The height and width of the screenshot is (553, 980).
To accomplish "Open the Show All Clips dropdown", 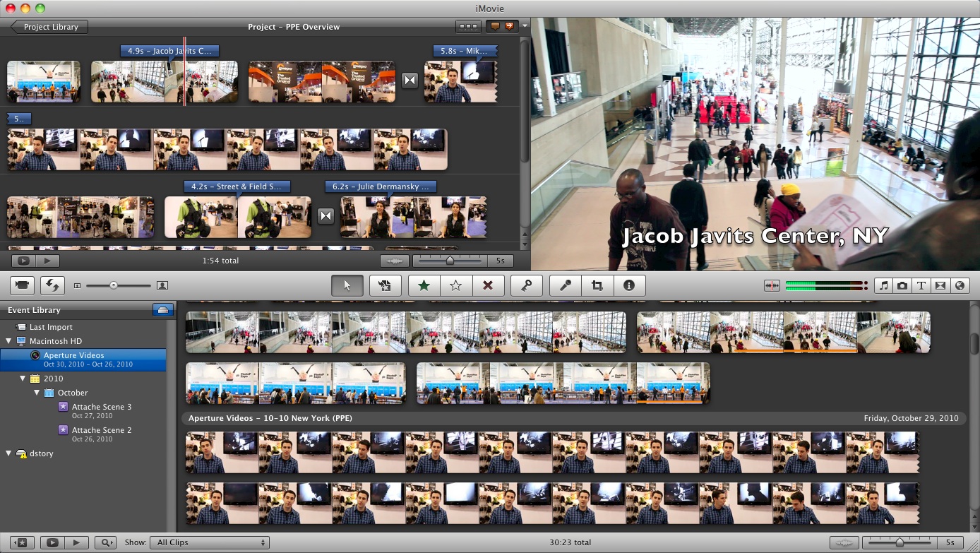I will coord(210,542).
